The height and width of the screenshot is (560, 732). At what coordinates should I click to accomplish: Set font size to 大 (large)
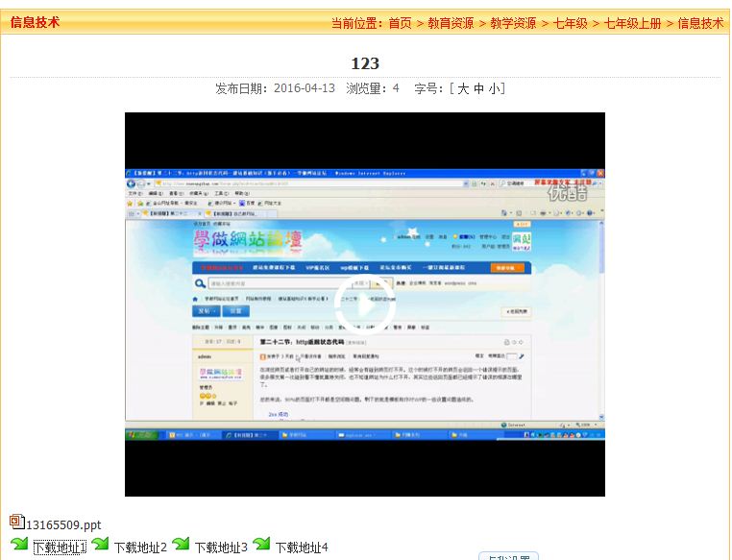pos(463,88)
